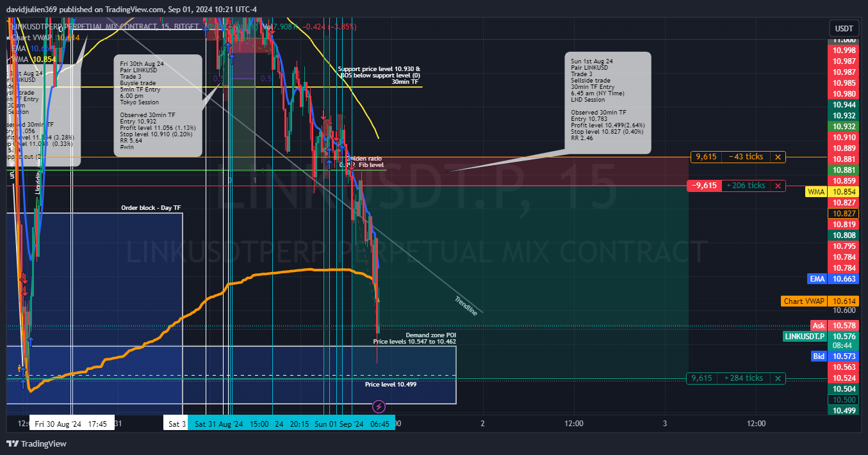Click the purple lightning event icon on time axis
This screenshot has width=868, height=455.
(x=379, y=406)
